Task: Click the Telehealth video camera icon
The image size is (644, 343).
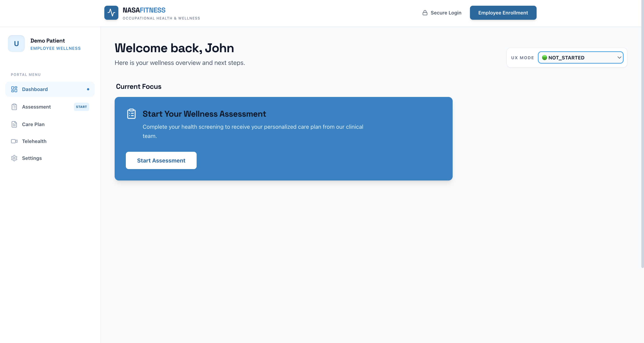Action: (14, 141)
